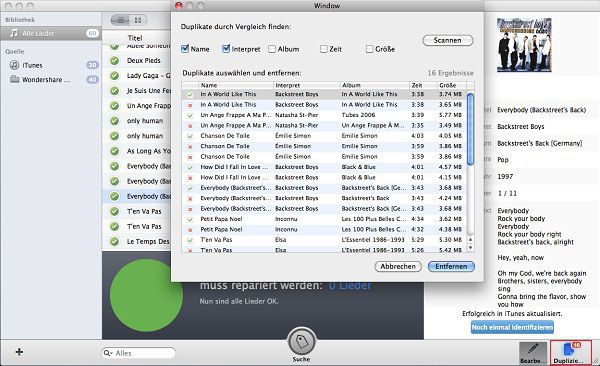The height and width of the screenshot is (366, 600).
Task: Click Entfernen to remove duplicates
Action: point(451,266)
